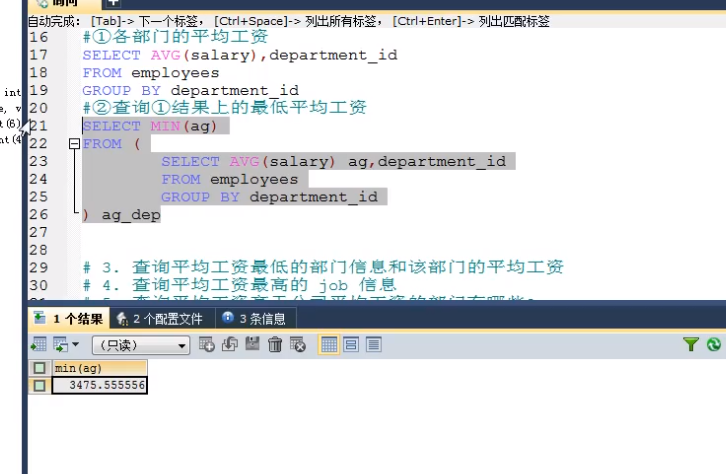Open the read-only (只读) combo box
Image resolution: width=726 pixels, height=474 pixels.
[x=141, y=345]
